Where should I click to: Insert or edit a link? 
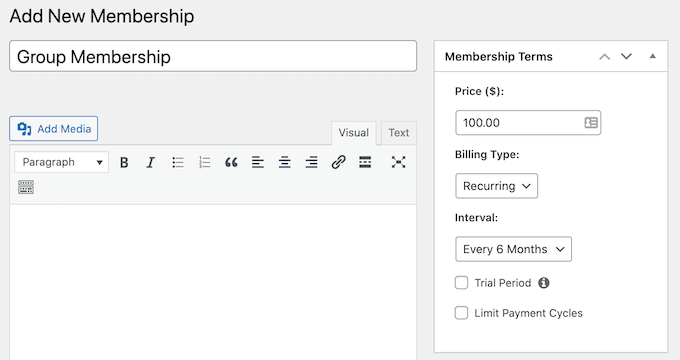[338, 162]
